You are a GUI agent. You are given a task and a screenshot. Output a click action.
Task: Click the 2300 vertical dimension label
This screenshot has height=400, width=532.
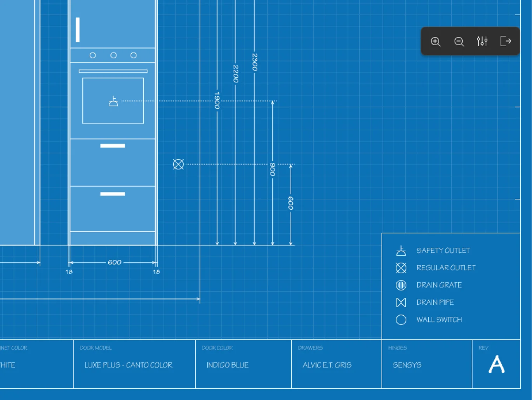(x=255, y=62)
